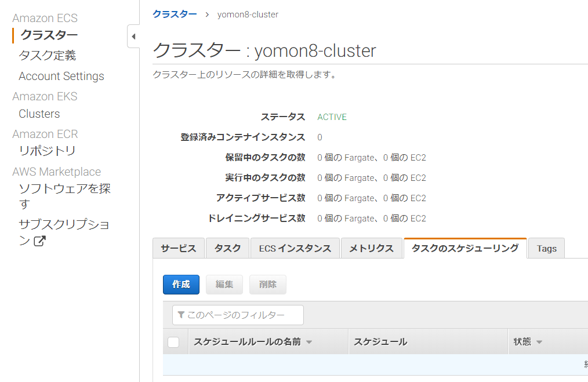Open the ECS インスタンス tab
Viewport: 588px width, 382px height.
(x=295, y=248)
